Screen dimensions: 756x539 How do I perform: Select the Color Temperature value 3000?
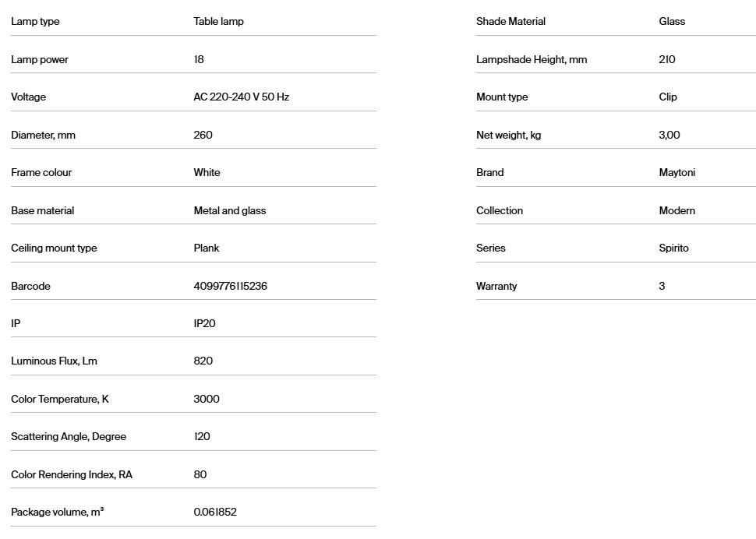pyautogui.click(x=207, y=400)
